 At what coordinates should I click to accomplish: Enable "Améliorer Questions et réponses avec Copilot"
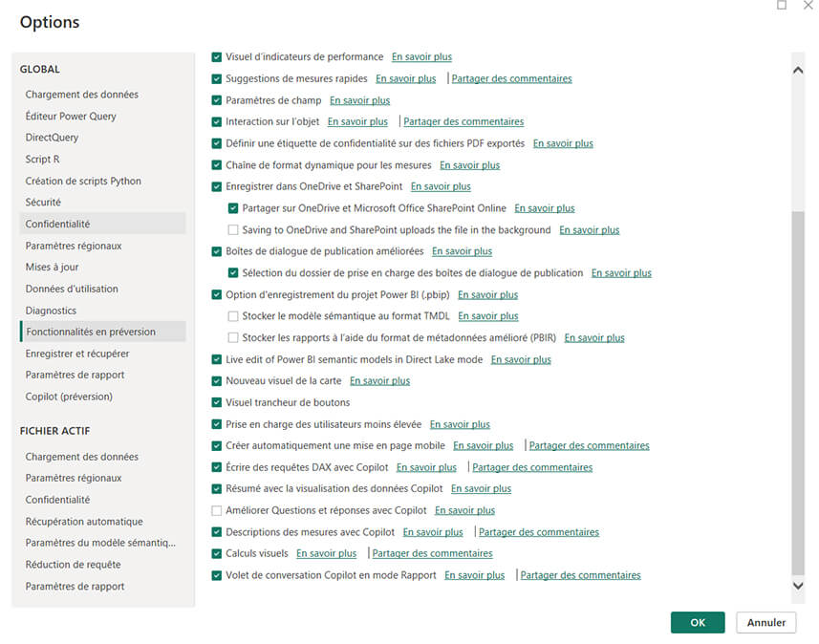click(215, 510)
